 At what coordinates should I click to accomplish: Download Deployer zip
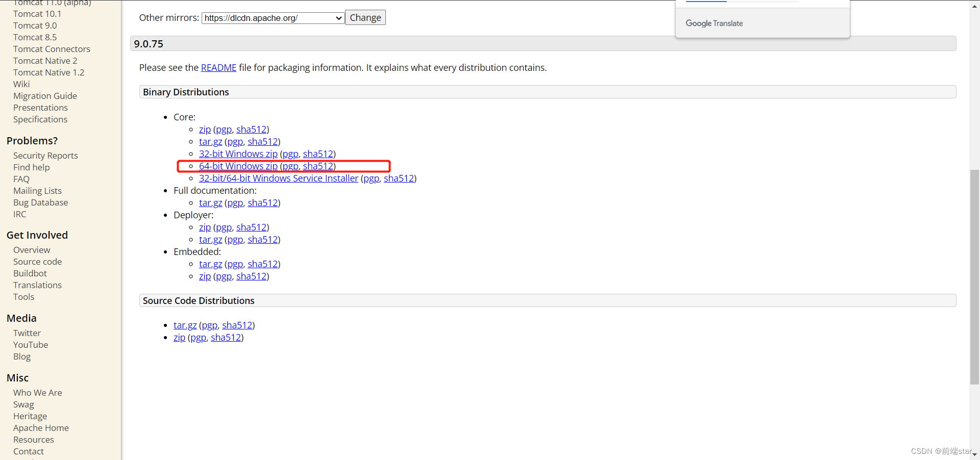pos(205,227)
